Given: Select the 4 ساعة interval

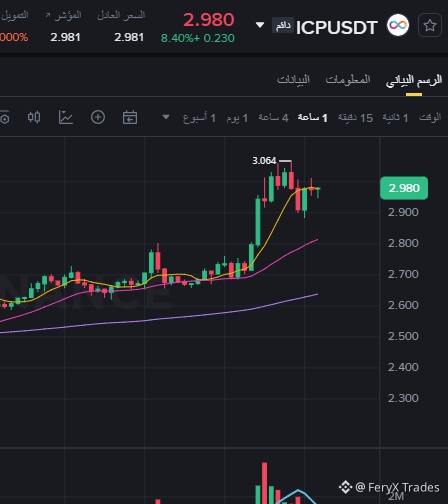Looking at the screenshot, I should coord(273,118).
